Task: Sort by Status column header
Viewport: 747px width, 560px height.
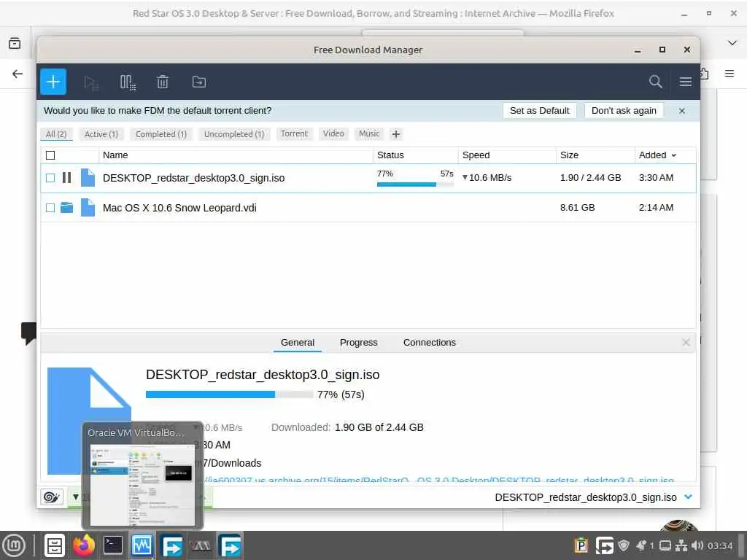Action: pyautogui.click(x=415, y=155)
